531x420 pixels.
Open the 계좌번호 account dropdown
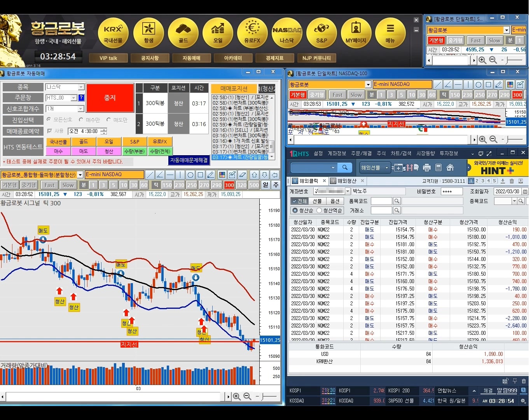coord(348,191)
